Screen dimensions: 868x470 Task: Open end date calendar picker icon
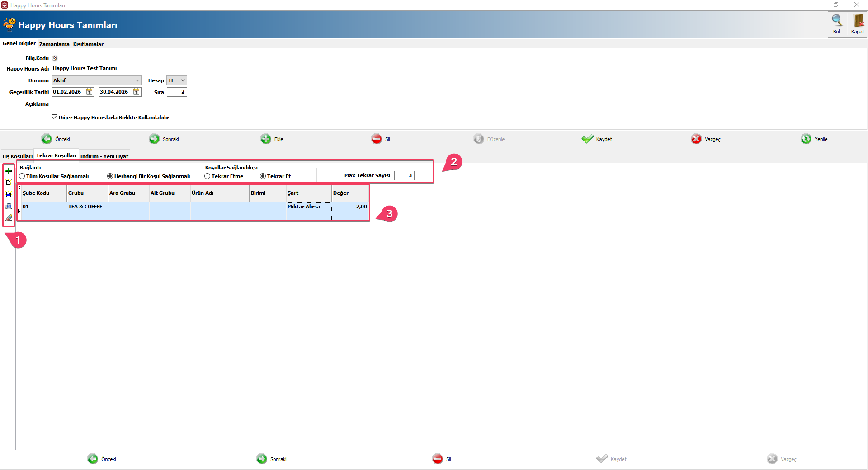pyautogui.click(x=137, y=92)
